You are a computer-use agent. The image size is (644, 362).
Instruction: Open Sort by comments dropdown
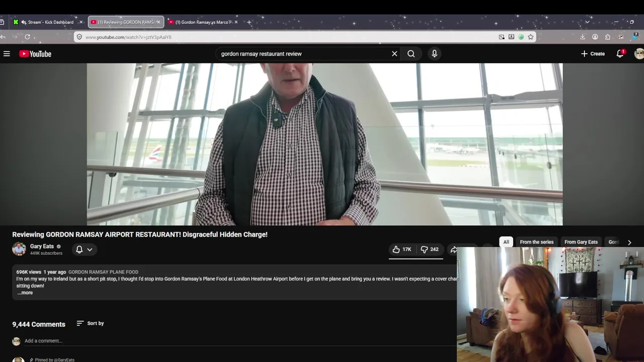(90, 323)
